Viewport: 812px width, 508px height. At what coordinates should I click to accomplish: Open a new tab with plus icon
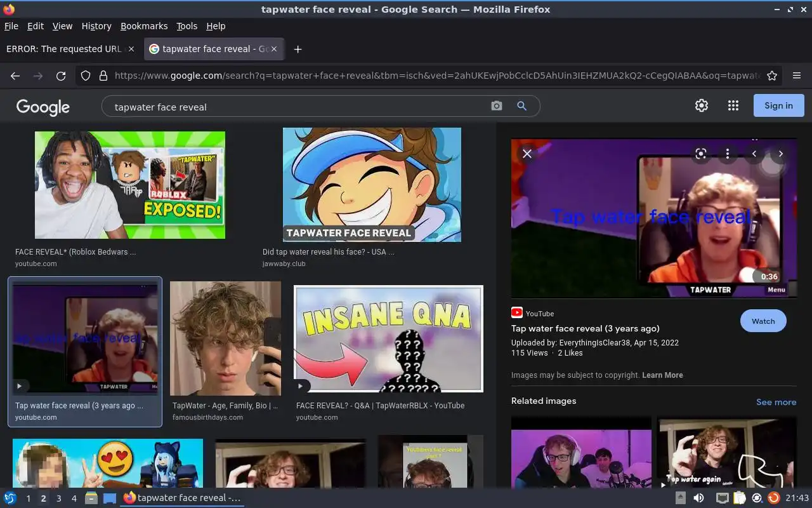[x=298, y=49]
